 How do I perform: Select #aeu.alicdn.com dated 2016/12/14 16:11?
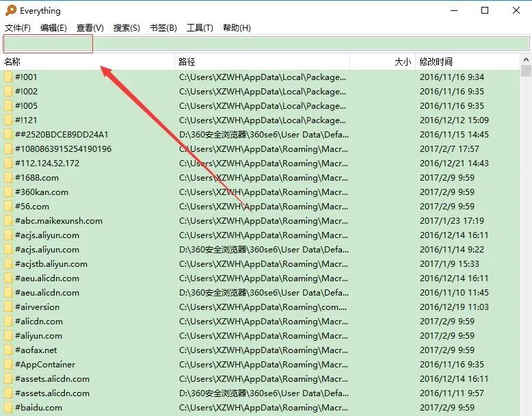click(46, 278)
